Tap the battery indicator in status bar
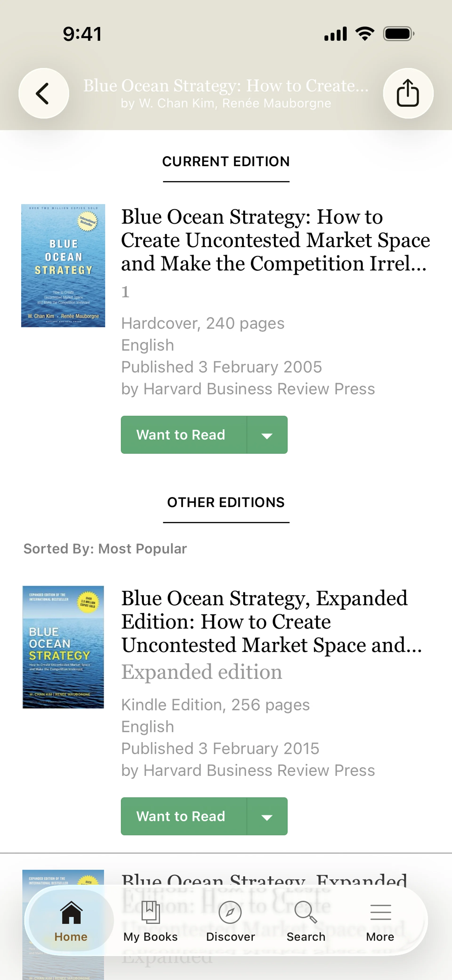This screenshot has height=980, width=452. [x=398, y=34]
